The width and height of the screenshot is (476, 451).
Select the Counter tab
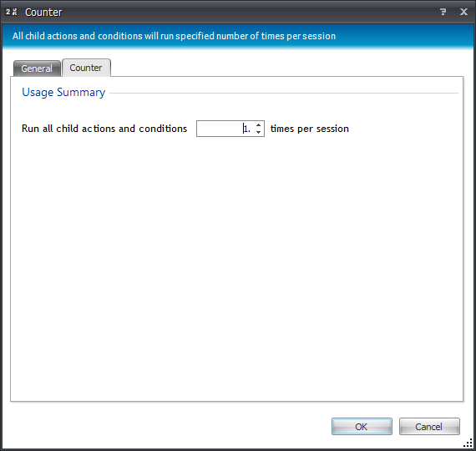[86, 68]
